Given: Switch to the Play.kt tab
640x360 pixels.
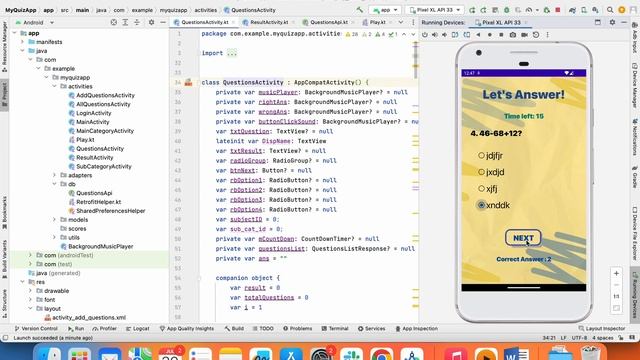Looking at the screenshot, I should pos(377,22).
